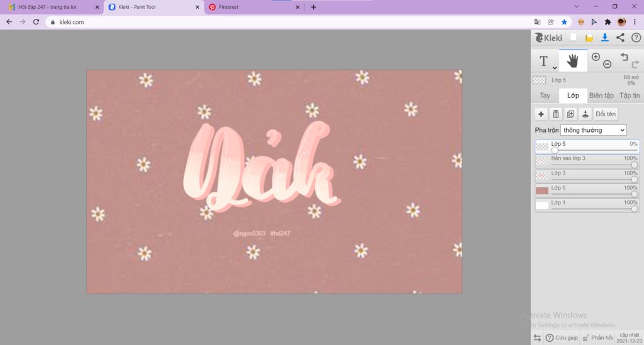This screenshot has width=644, height=345.
Task: Click the media control extension icon
Action: (594, 22)
